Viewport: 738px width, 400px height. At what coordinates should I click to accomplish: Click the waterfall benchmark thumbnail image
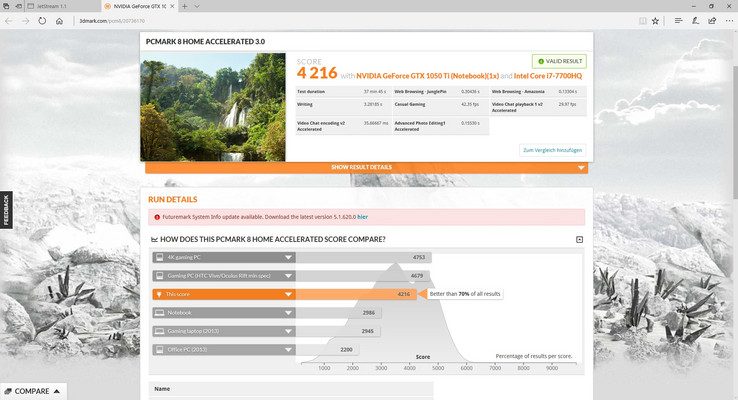tap(213, 107)
